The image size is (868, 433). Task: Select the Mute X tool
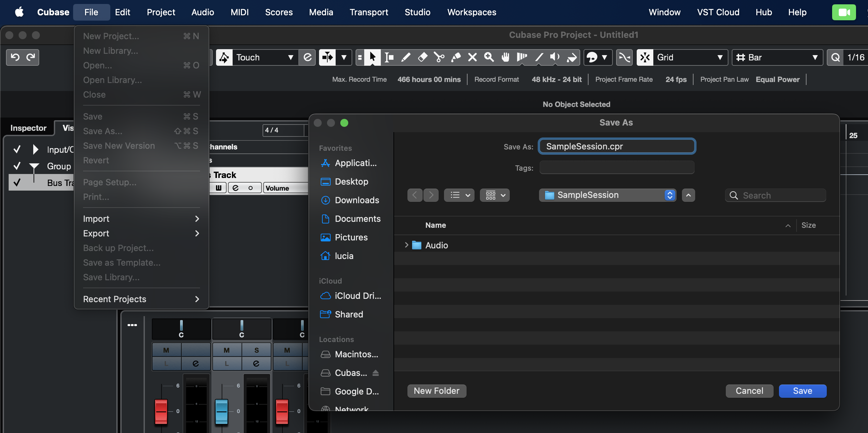(473, 57)
